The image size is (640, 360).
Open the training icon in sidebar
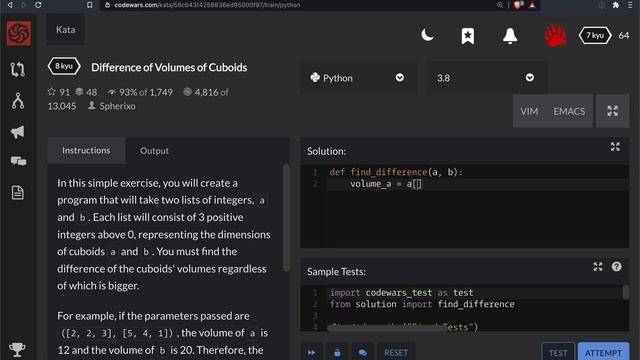coord(18,69)
